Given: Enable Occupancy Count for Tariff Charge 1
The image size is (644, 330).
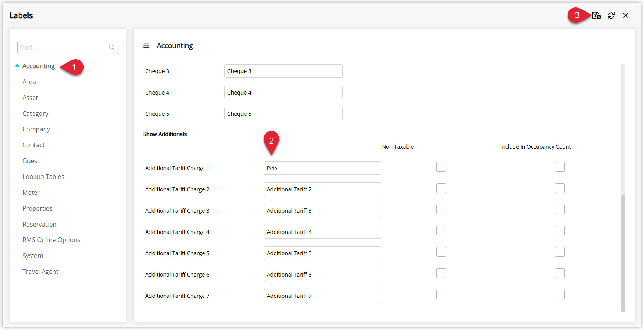Looking at the screenshot, I should point(560,167).
